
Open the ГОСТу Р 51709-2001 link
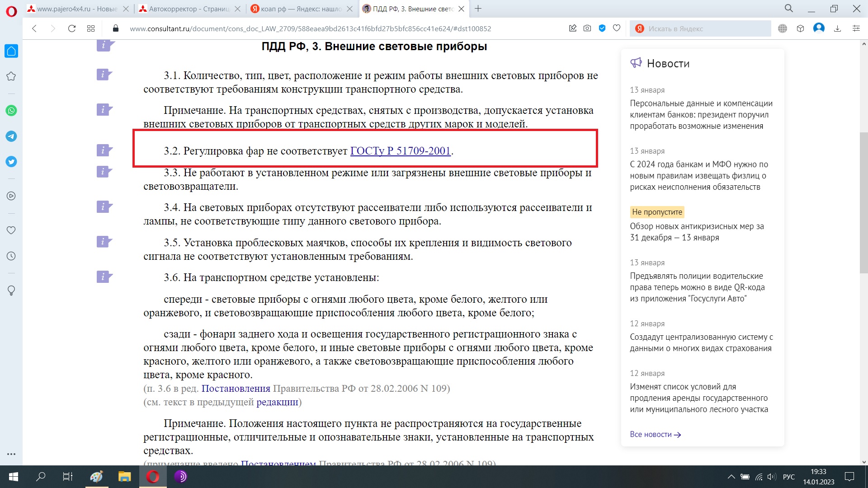click(x=400, y=151)
